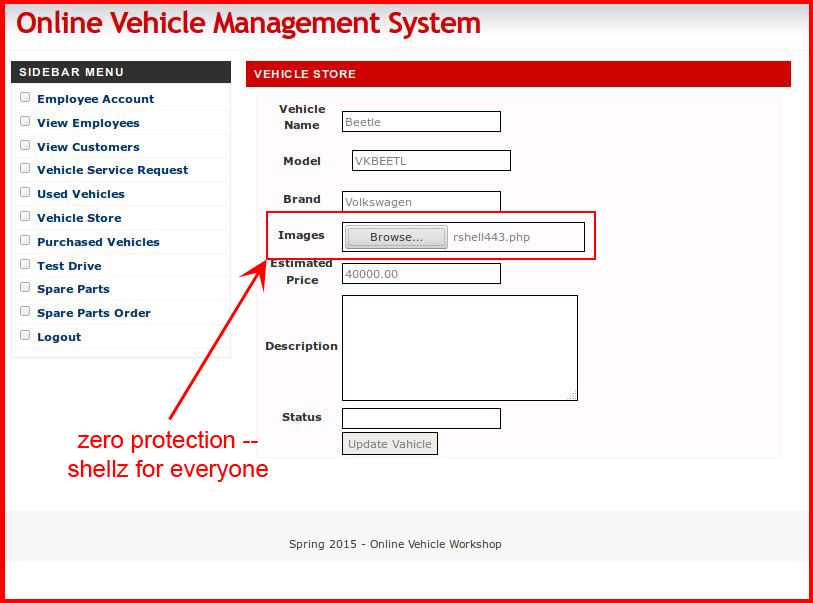The height and width of the screenshot is (603, 813).
Task: Click the Online Vehicle Management System title
Action: pos(248,23)
